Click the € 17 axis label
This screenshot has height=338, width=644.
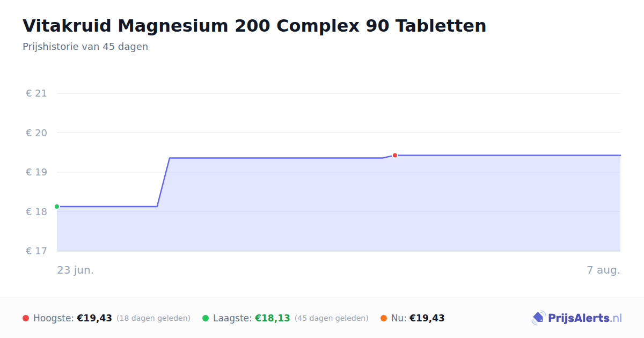pyautogui.click(x=36, y=251)
